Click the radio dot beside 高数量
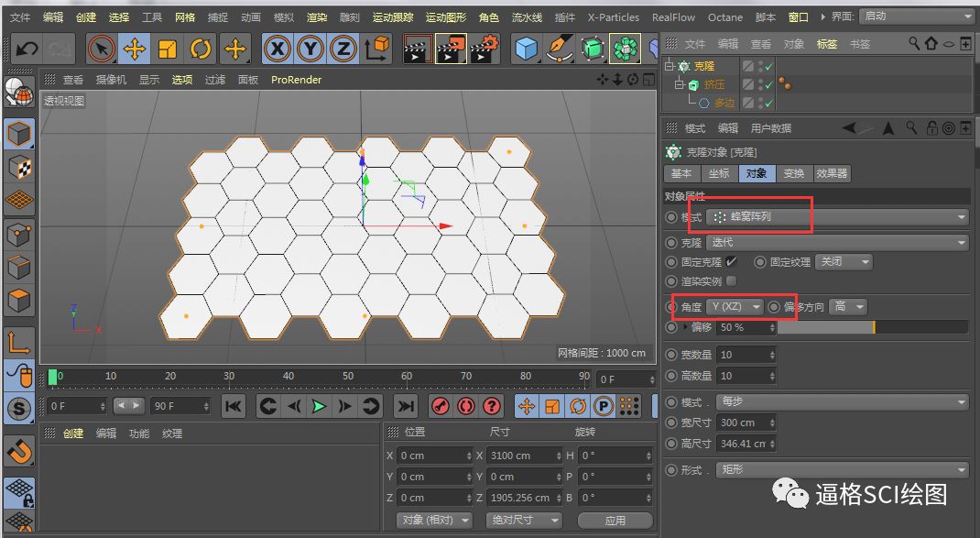Image resolution: width=980 pixels, height=538 pixels. click(x=671, y=376)
